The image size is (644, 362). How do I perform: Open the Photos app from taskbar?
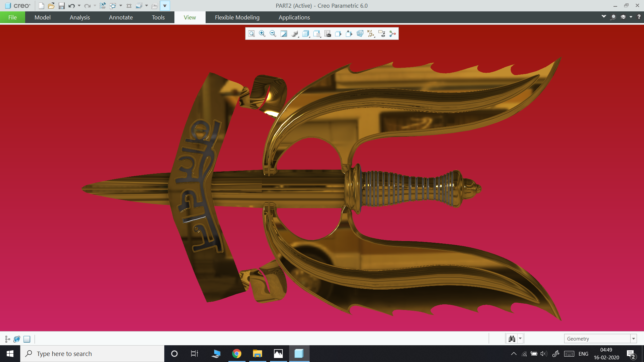pyautogui.click(x=278, y=354)
